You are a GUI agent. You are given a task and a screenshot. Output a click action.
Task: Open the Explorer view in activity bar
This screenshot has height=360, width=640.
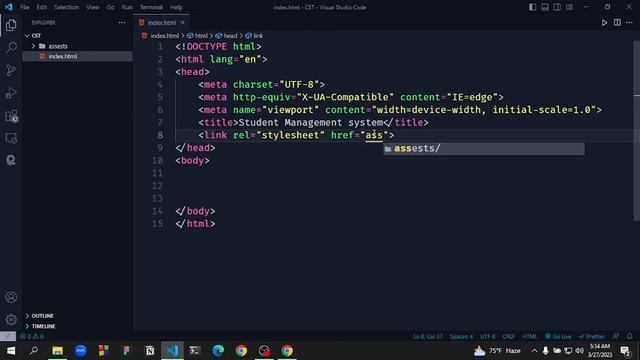pos(11,25)
